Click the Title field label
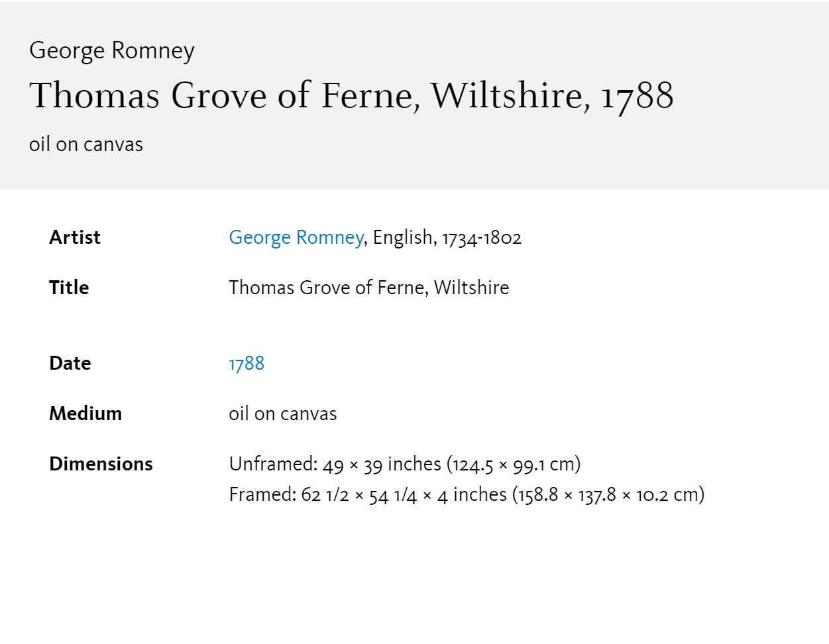 click(69, 288)
